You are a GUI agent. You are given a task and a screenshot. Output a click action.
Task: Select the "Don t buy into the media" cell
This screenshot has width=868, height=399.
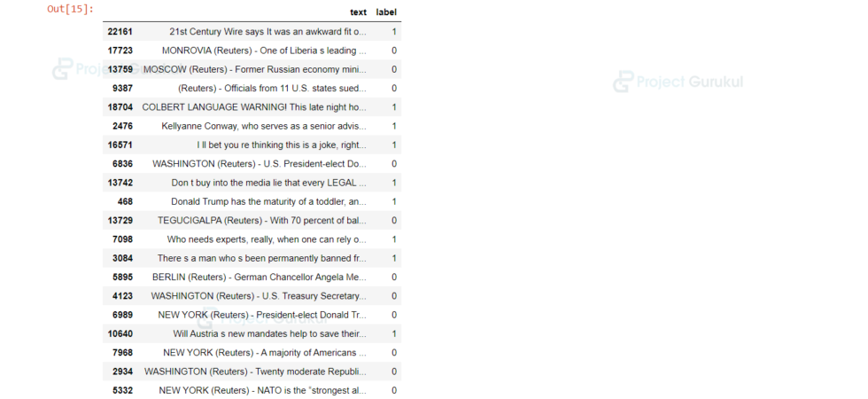pos(269,183)
